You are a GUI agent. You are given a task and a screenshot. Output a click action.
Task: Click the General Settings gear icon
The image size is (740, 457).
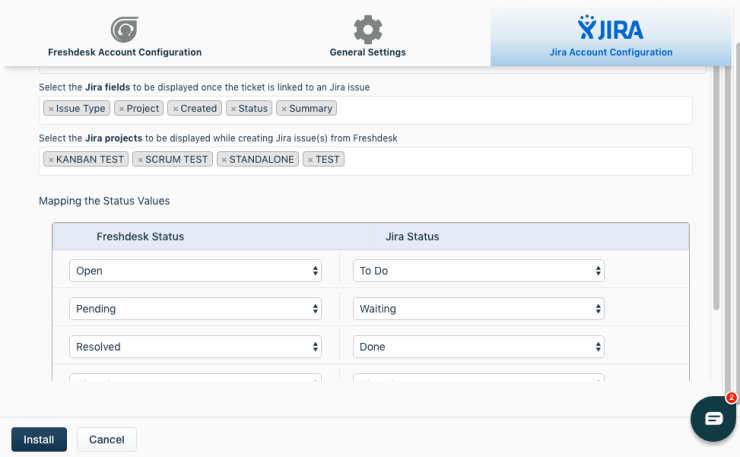click(x=368, y=28)
